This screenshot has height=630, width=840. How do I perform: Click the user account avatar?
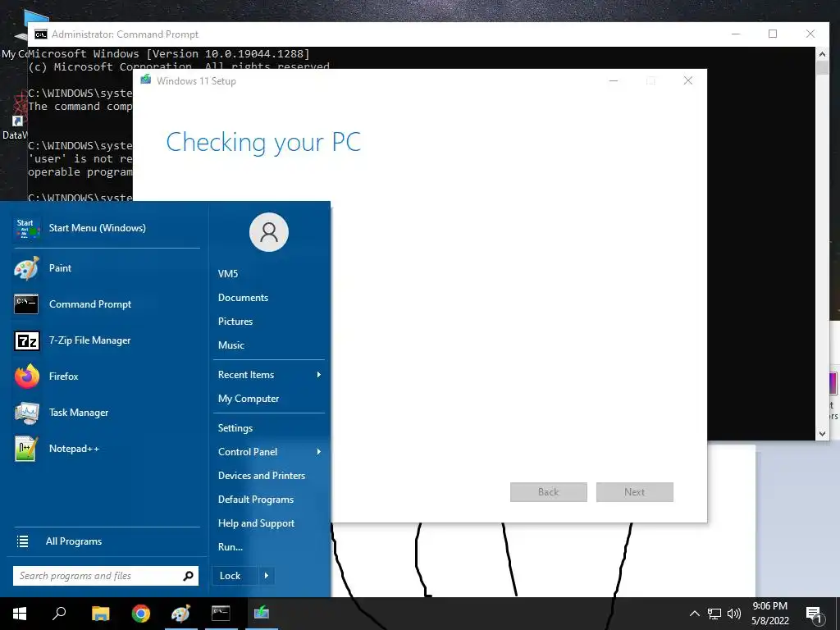(269, 232)
